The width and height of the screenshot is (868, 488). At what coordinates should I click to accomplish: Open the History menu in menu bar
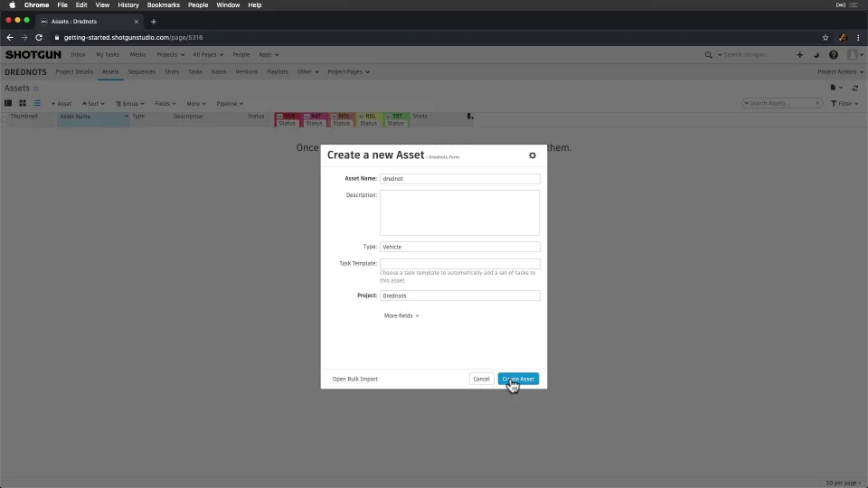127,5
